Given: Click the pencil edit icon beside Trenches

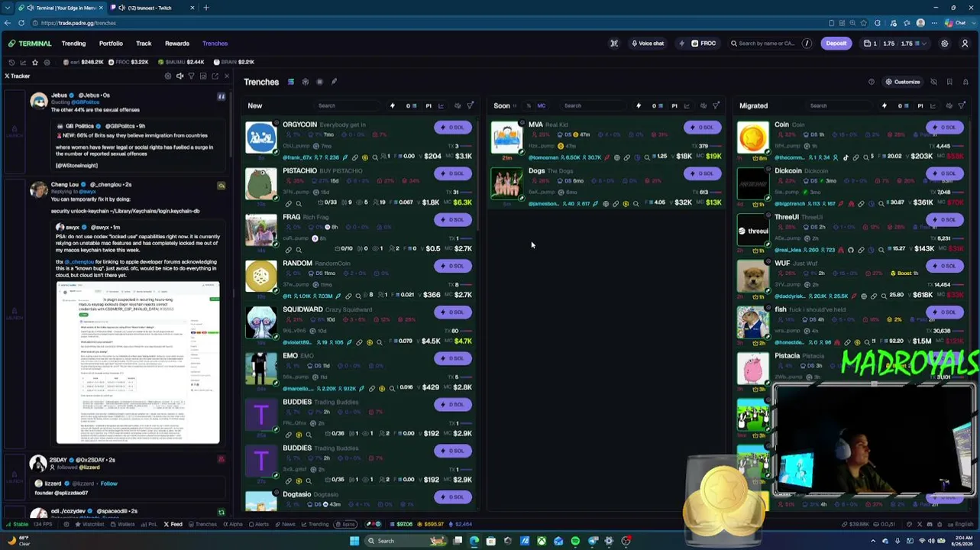Looking at the screenshot, I should click(334, 82).
